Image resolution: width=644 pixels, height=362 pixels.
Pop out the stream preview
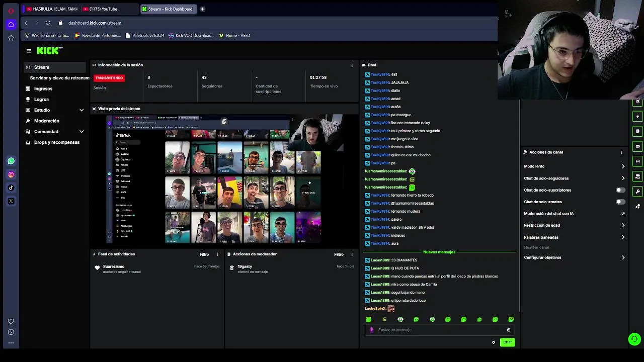coord(224,121)
